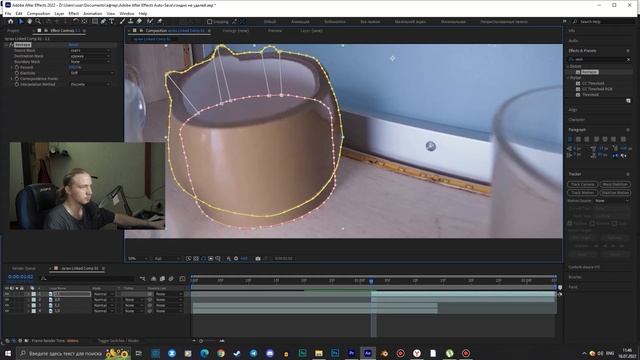Viewport: 640px width, 360px height.
Task: Click the Graph Editor icon in timeline
Action: [x=182, y=279]
